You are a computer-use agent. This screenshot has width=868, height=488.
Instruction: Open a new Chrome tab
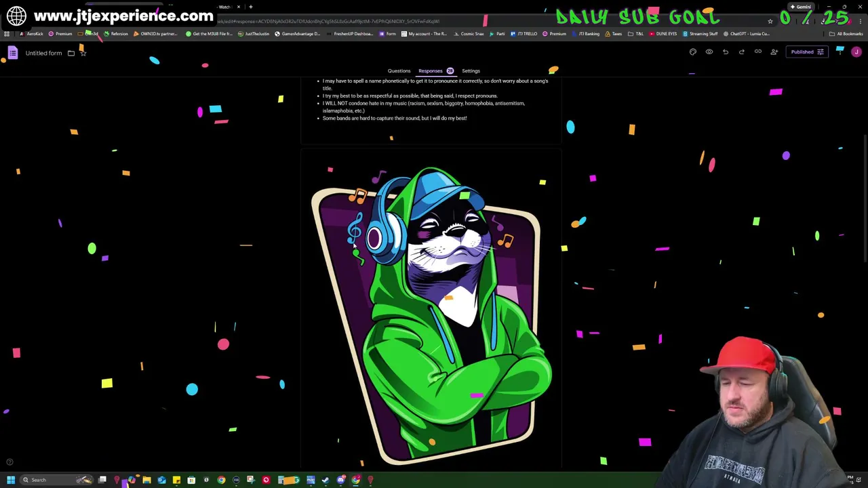point(250,7)
